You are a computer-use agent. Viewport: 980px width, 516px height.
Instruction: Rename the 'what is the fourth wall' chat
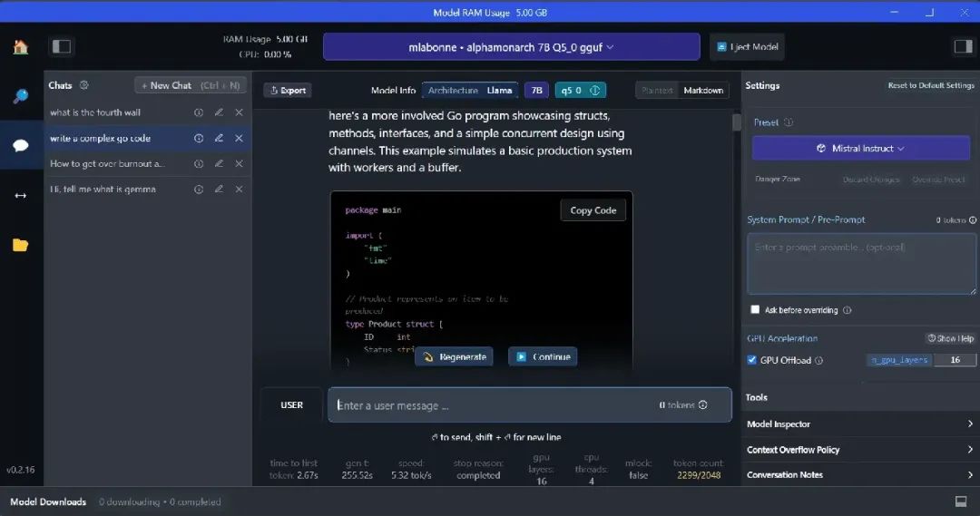click(x=219, y=112)
